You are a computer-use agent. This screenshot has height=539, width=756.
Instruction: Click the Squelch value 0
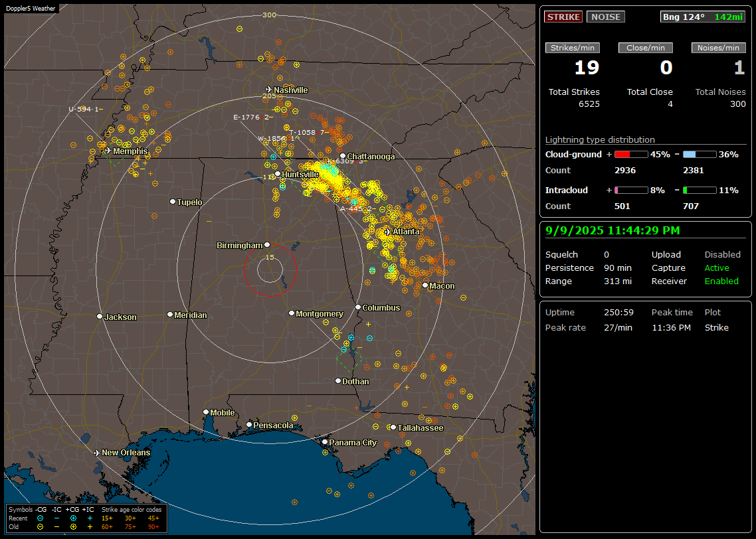tap(607, 255)
